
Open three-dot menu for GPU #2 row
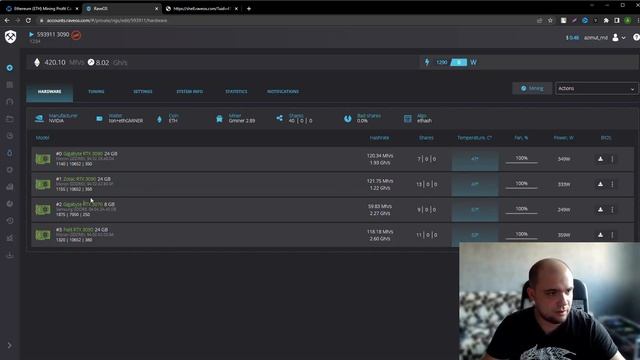click(612, 209)
